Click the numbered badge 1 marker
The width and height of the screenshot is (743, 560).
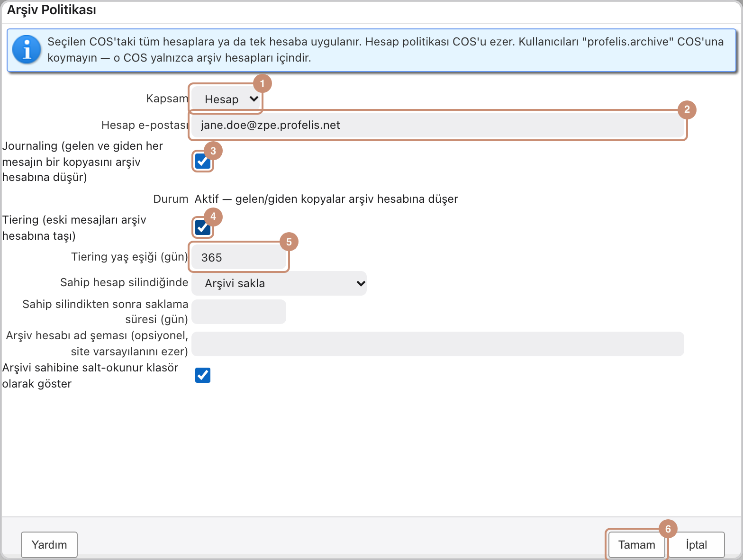[x=262, y=84]
